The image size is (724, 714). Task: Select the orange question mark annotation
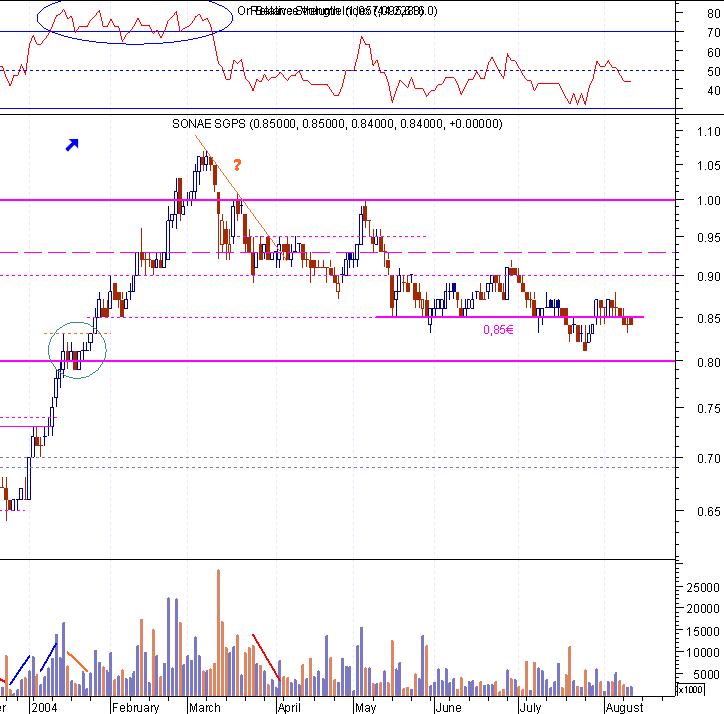[x=237, y=165]
